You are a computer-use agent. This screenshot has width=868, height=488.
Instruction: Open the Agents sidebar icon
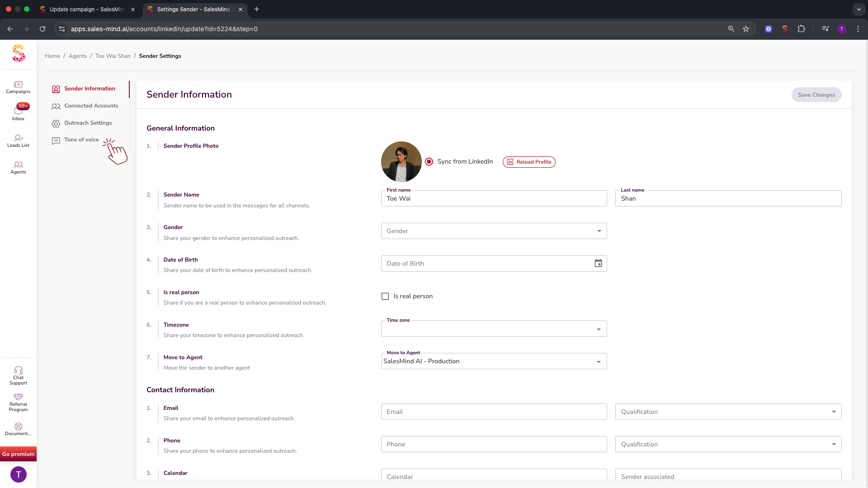tap(18, 167)
